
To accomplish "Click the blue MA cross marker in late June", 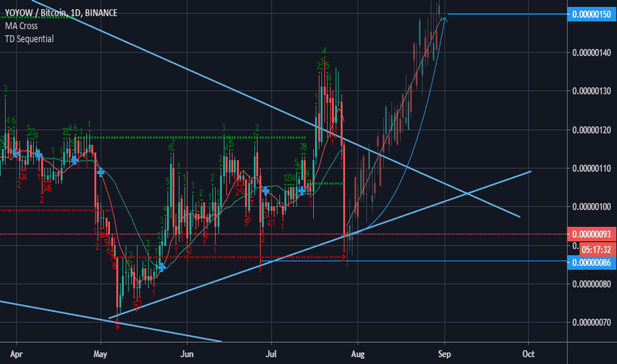I will pyautogui.click(x=265, y=191).
